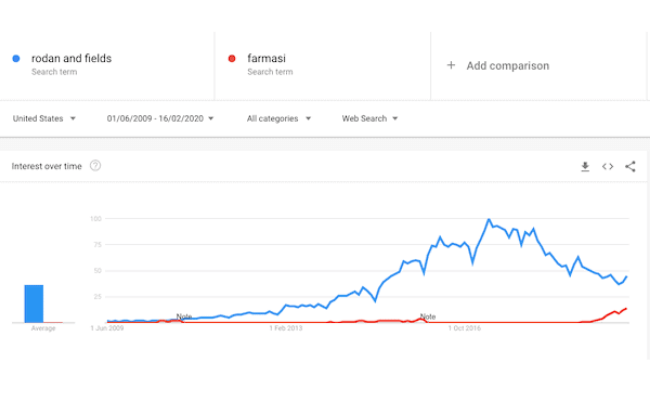Click the rising end of the red farmasi line
This screenshot has height=400, width=650.
click(x=625, y=309)
